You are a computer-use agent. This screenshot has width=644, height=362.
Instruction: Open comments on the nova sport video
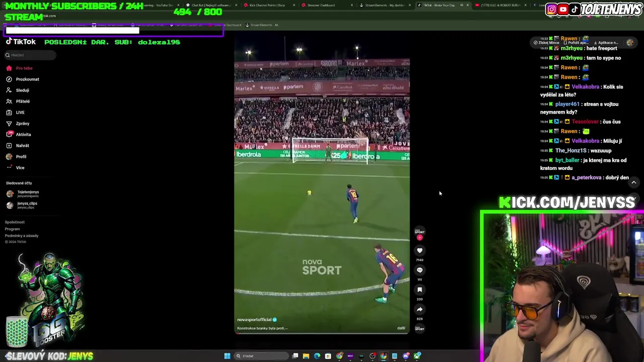[x=420, y=270]
